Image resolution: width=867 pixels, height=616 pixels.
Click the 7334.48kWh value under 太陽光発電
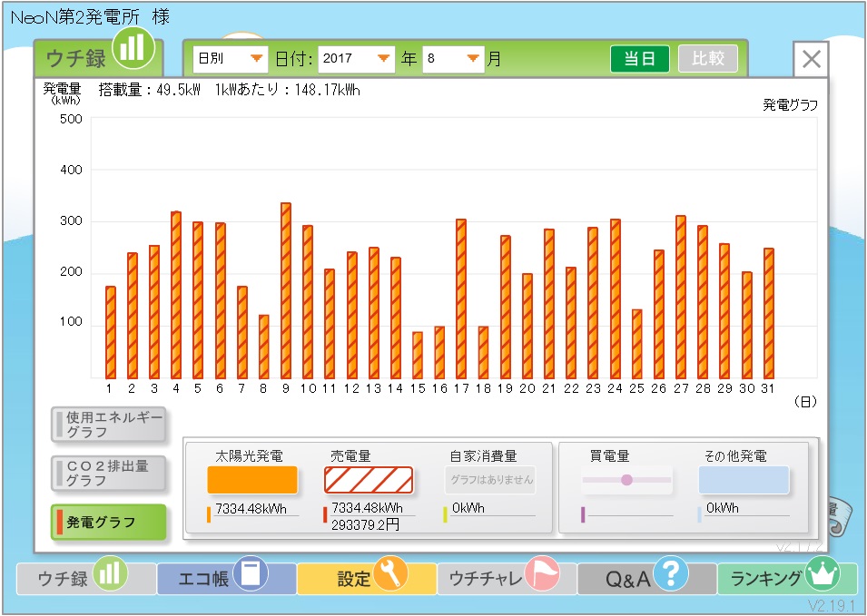pos(251,509)
